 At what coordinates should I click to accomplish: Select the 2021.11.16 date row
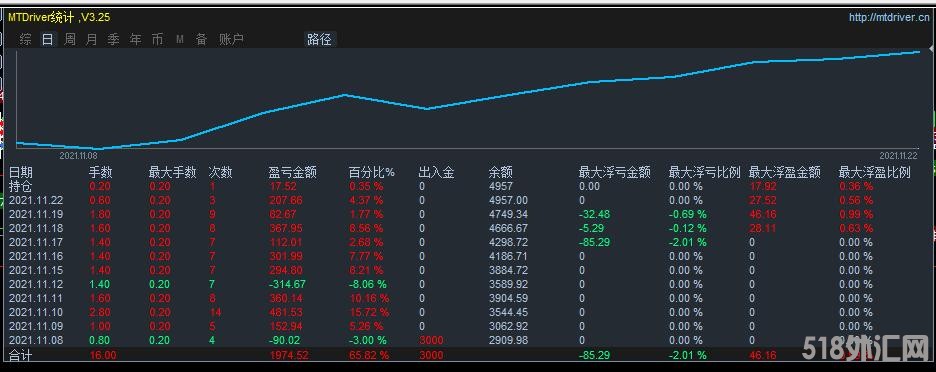[36, 256]
